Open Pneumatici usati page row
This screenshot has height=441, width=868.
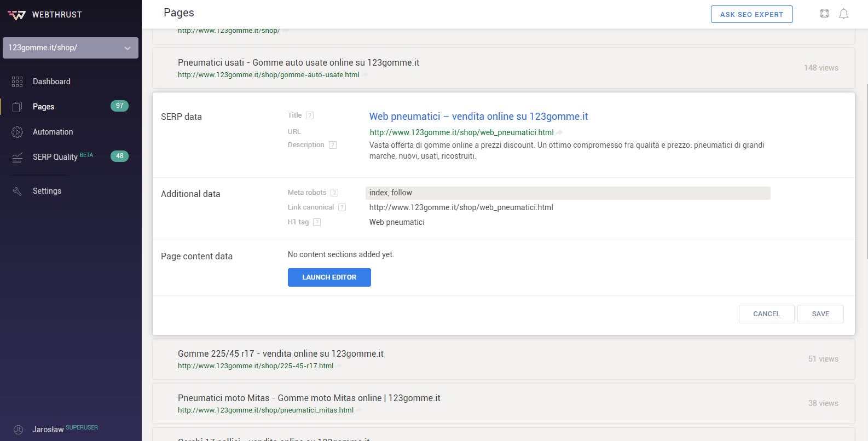(x=504, y=68)
